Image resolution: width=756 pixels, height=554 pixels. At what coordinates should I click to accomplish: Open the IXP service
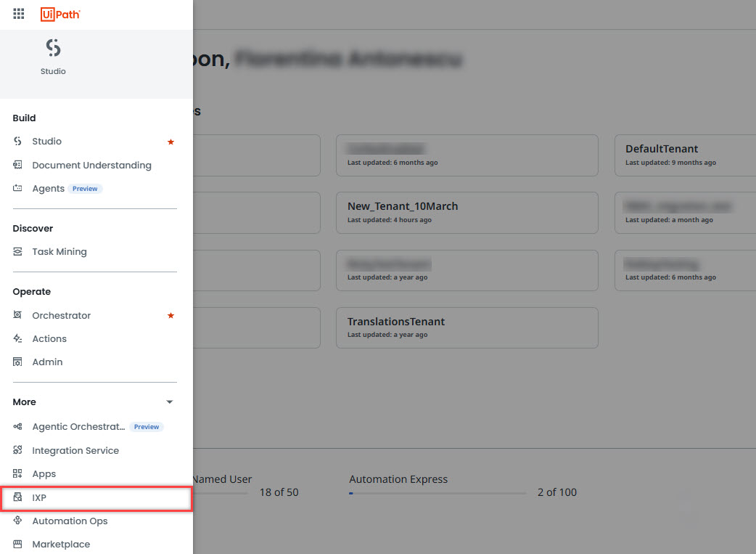pos(38,498)
